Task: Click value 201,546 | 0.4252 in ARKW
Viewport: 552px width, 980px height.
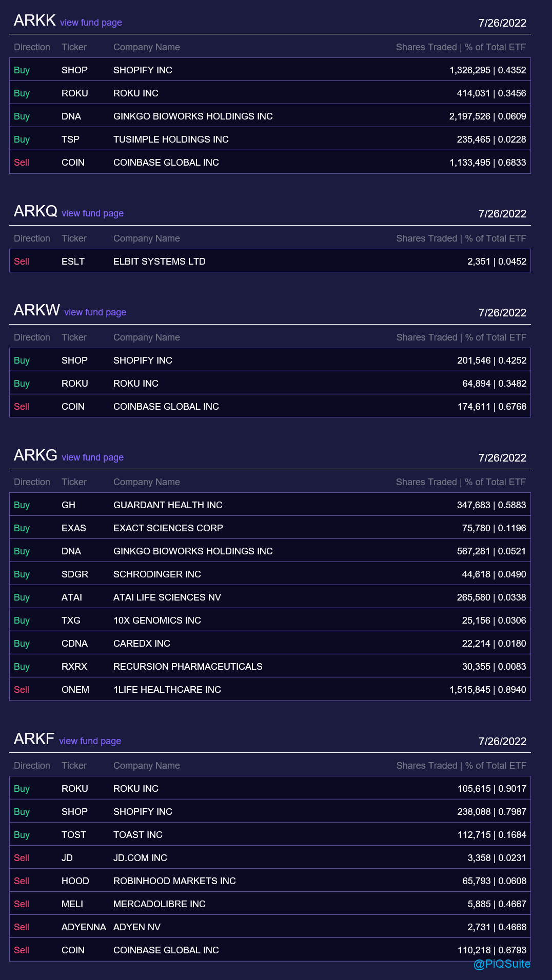Action: [x=491, y=361]
